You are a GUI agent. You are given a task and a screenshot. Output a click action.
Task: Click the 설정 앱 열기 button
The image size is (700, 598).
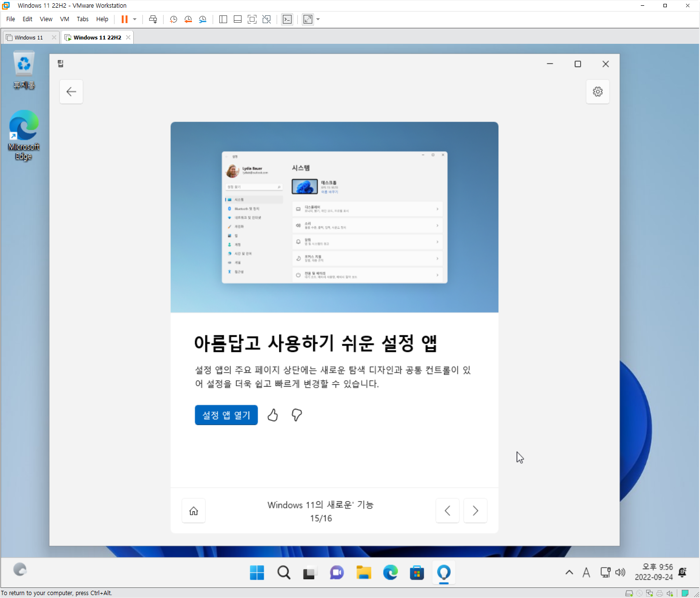(x=226, y=415)
